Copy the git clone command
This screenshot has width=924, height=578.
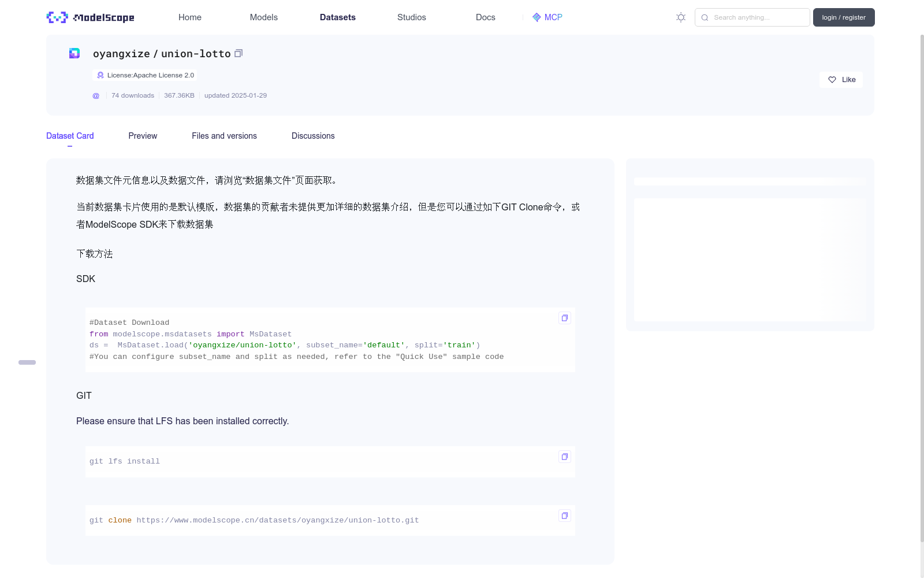click(565, 516)
